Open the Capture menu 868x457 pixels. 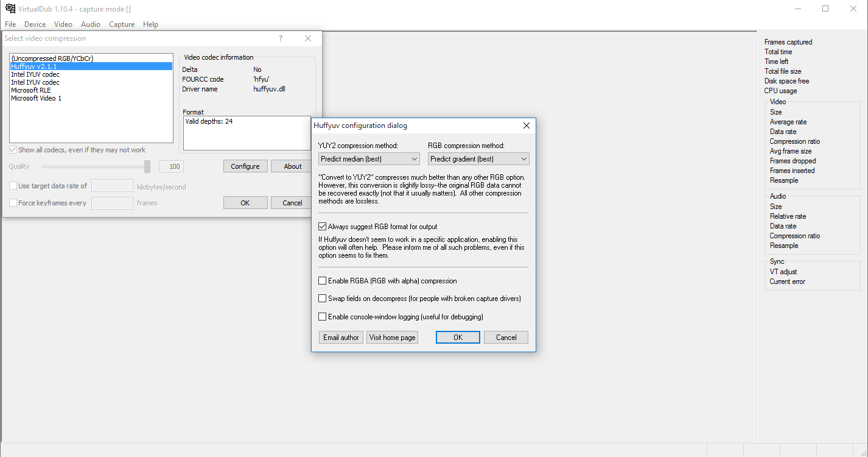point(122,24)
